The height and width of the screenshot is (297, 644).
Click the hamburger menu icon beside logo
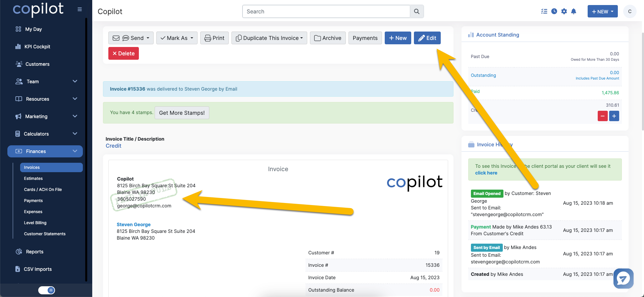coord(79,9)
